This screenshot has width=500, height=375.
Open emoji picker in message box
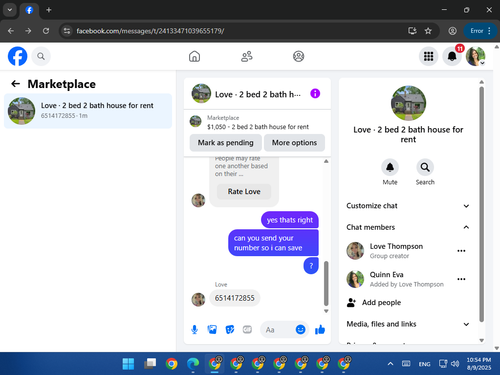[x=300, y=330]
